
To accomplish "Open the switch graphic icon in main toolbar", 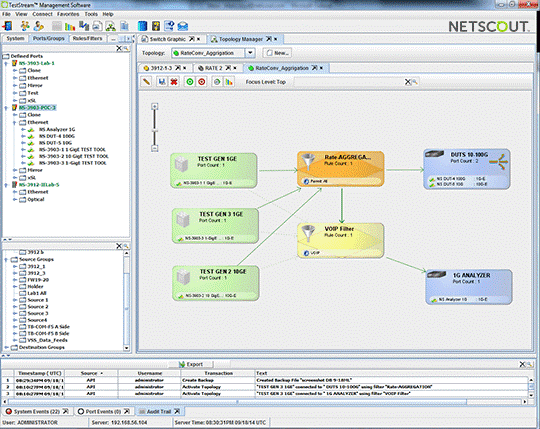I will click(x=97, y=26).
